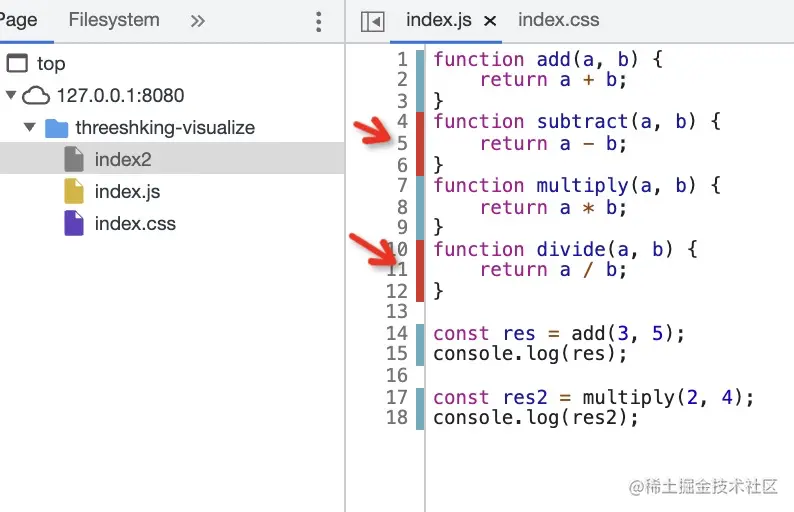
Task: Click the top frame window icon
Action: 17,63
